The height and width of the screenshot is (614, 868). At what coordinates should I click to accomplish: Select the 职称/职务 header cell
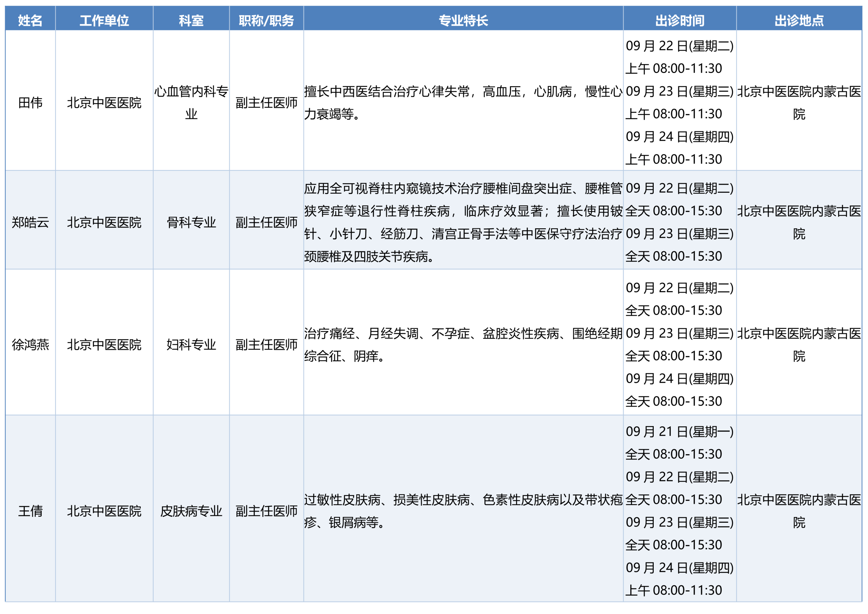pos(267,20)
